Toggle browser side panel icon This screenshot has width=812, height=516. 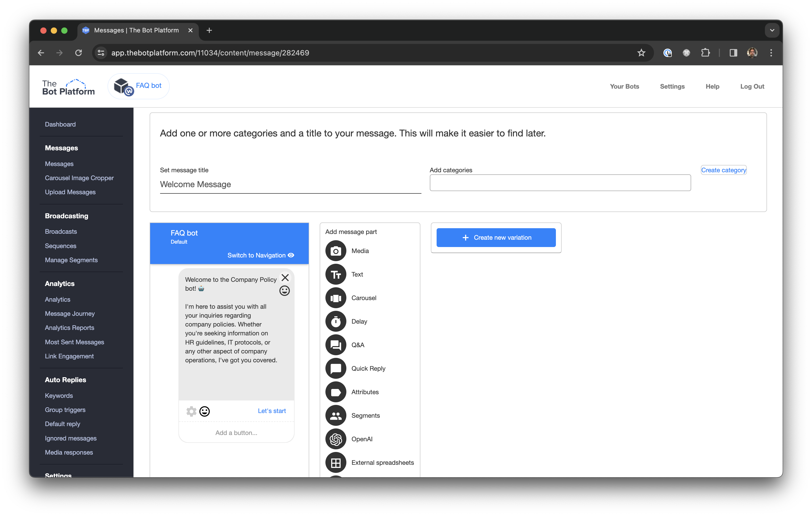(733, 53)
